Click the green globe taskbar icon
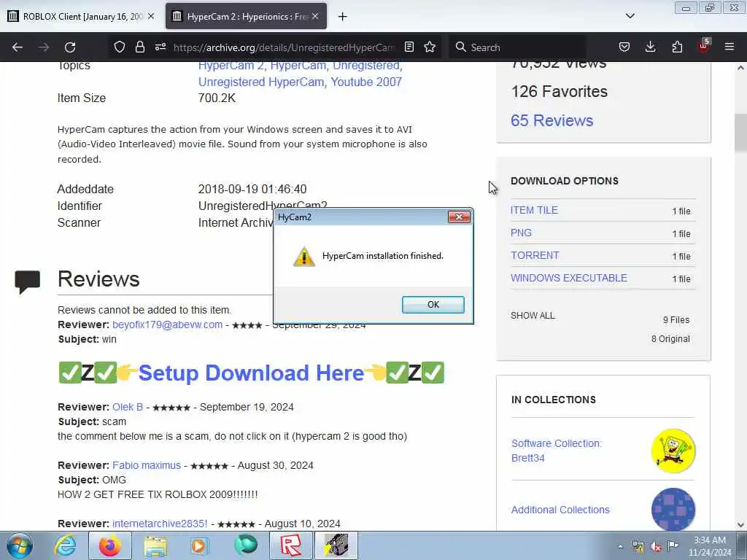The height and width of the screenshot is (560, 747). click(x=246, y=545)
